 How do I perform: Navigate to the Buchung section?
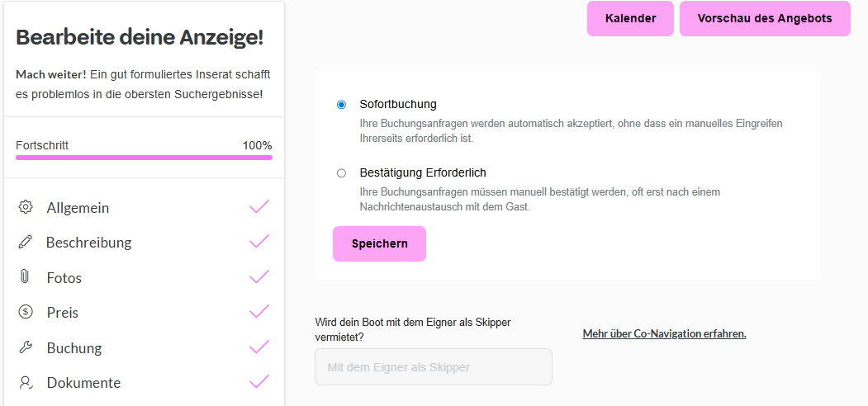click(74, 348)
